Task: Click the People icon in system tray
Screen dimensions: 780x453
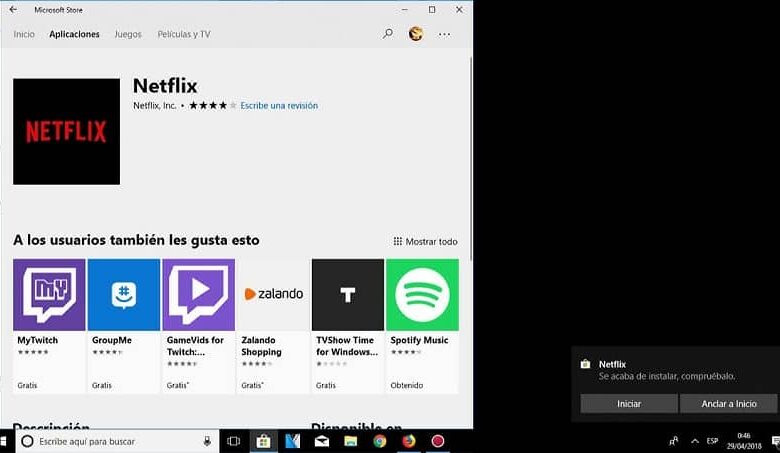Action: [x=674, y=441]
